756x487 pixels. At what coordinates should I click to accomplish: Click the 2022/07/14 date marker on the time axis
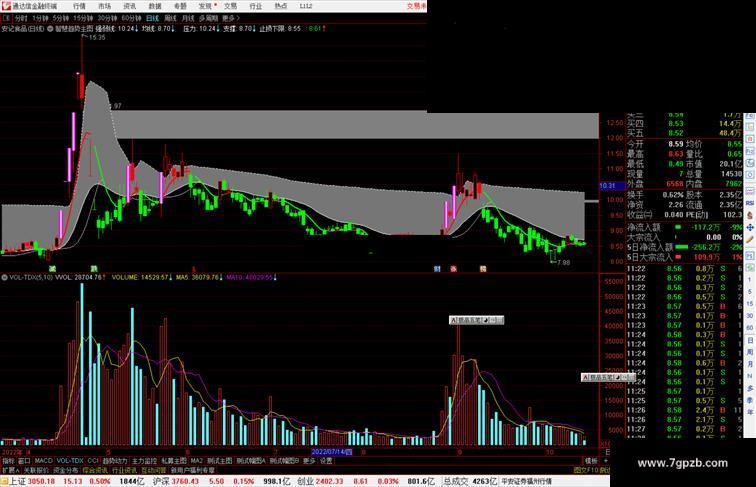click(x=332, y=452)
